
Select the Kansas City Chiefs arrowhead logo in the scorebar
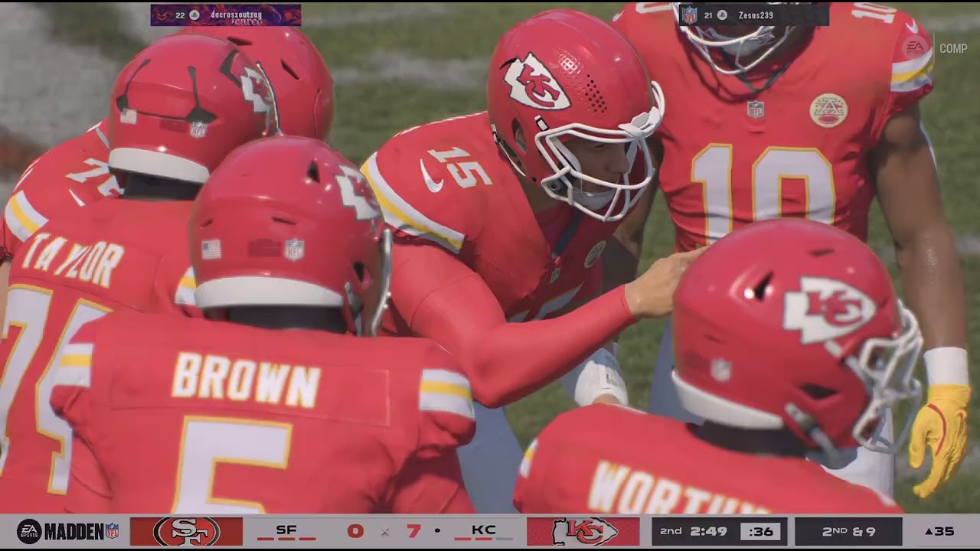tap(583, 531)
